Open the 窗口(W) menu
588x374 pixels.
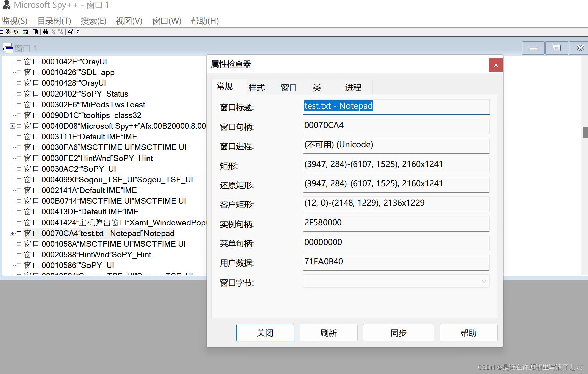coord(167,21)
